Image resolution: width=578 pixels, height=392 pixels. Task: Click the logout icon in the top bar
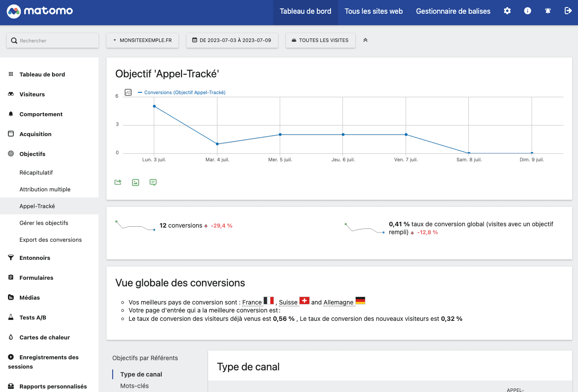coord(568,11)
